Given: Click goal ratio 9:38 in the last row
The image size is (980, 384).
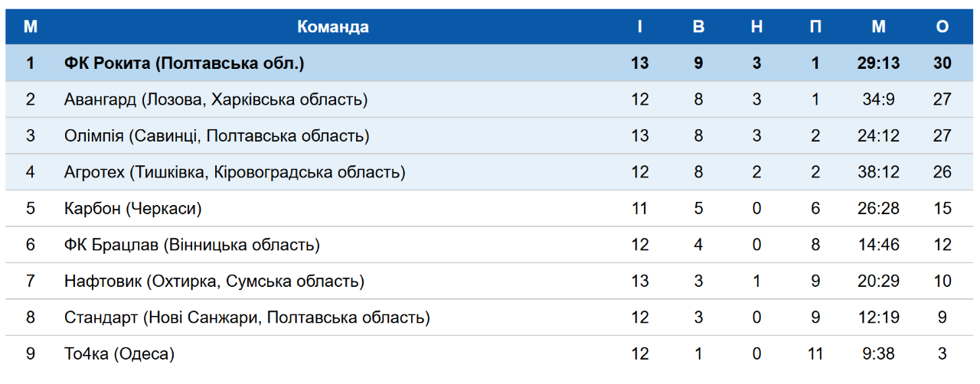Looking at the screenshot, I should (878, 354).
